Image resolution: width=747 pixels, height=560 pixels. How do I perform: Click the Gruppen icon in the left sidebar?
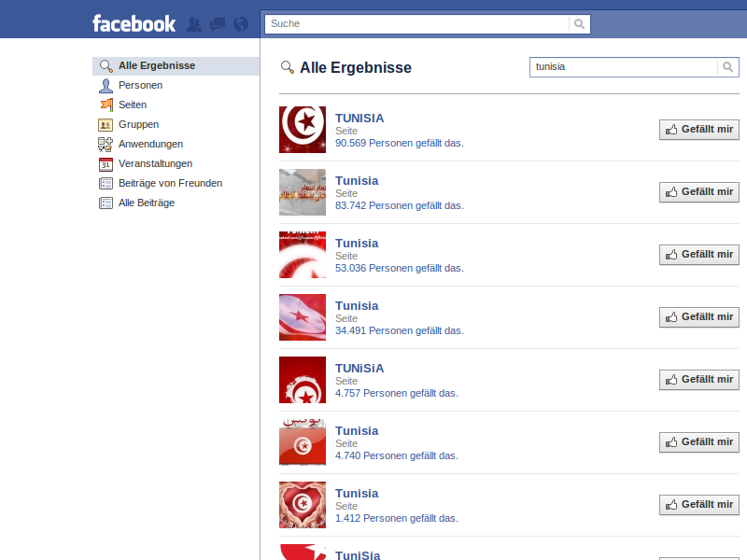point(106,124)
